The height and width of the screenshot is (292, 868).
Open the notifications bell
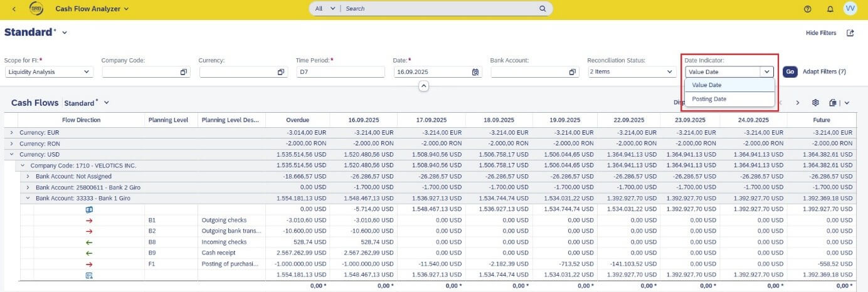[830, 9]
